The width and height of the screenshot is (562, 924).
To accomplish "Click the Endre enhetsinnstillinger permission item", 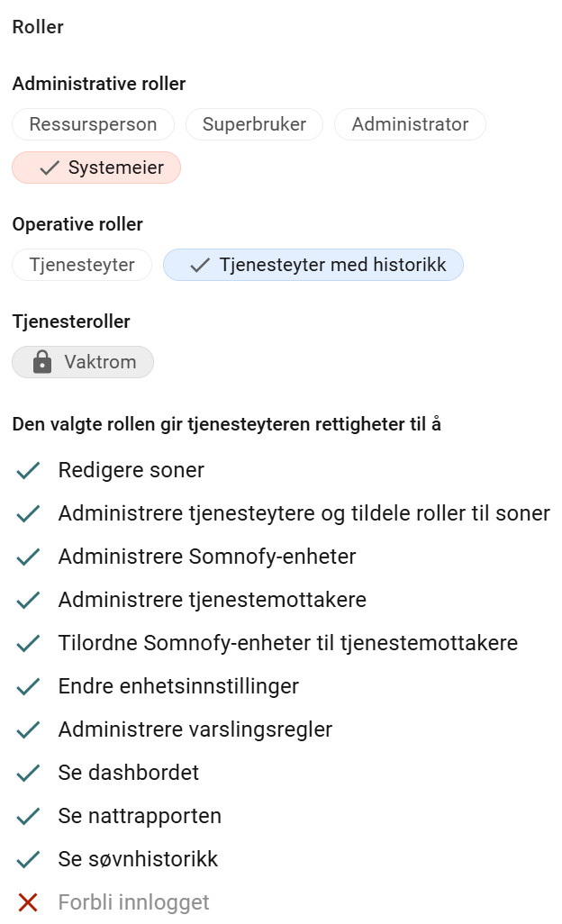I will pyautogui.click(x=178, y=686).
